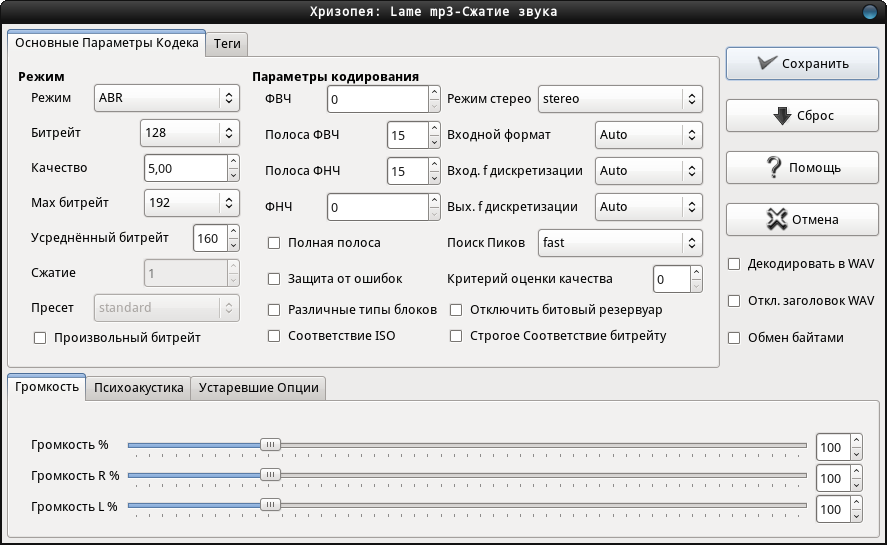Increase Усреднённый битрейт with up arrow
This screenshot has height=545, width=887.
point(234,232)
